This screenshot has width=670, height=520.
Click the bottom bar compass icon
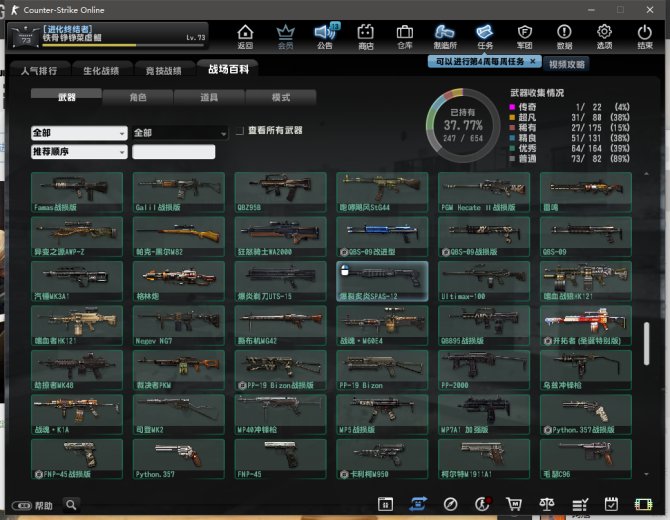pyautogui.click(x=450, y=504)
